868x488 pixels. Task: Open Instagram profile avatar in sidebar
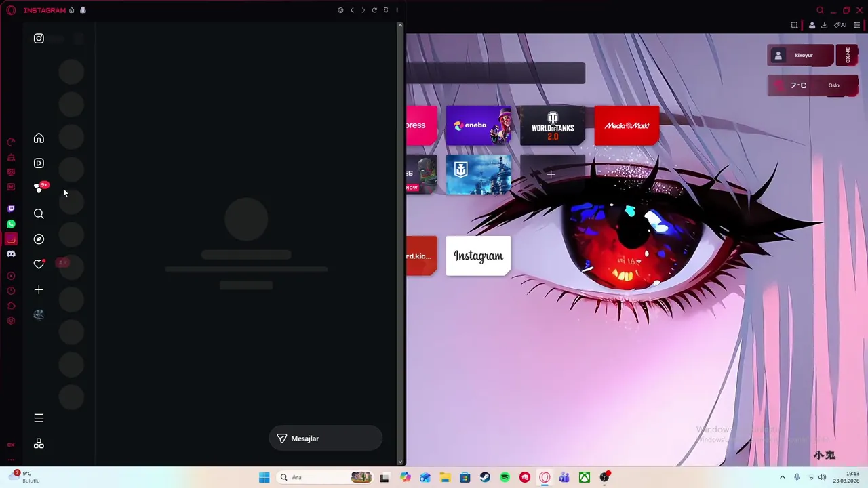[x=39, y=314]
